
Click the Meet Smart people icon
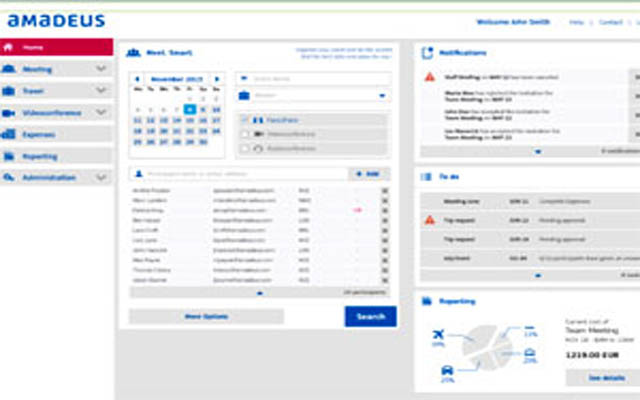pyautogui.click(x=133, y=53)
